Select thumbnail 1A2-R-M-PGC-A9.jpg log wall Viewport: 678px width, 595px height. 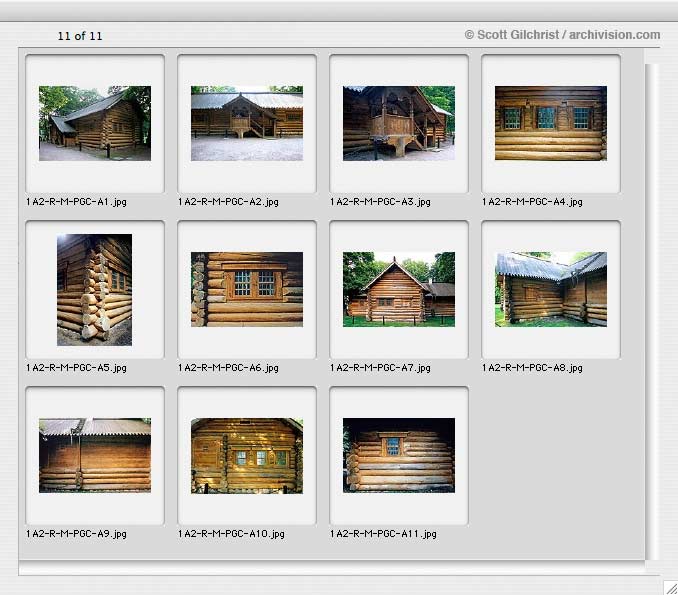coord(95,455)
